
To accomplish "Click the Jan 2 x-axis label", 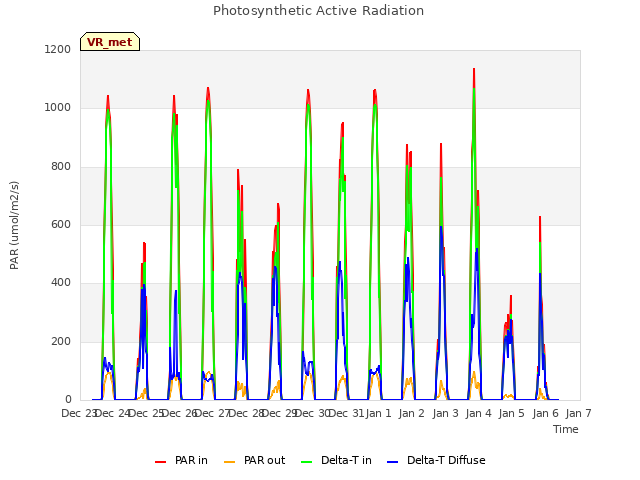I will click(x=411, y=413).
